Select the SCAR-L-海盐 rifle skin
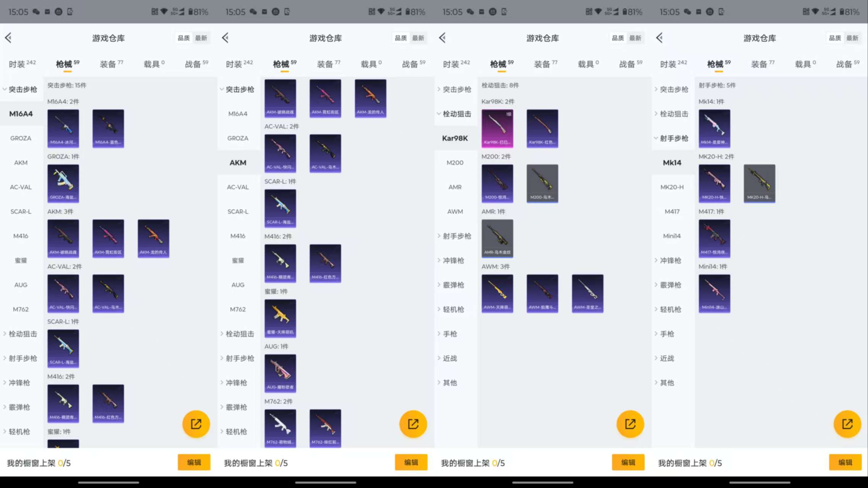The height and width of the screenshot is (488, 868). [x=63, y=348]
